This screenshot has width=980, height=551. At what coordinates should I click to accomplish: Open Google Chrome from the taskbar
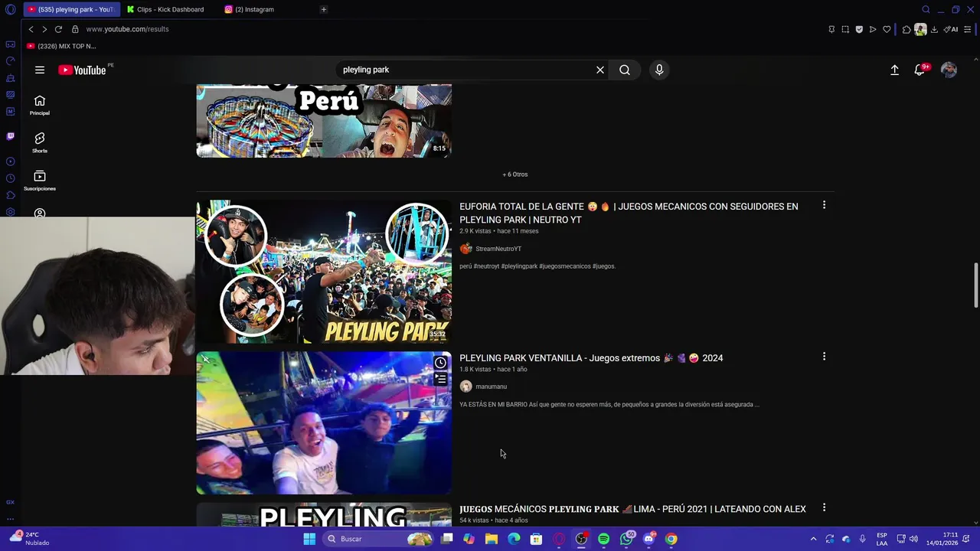coord(671,539)
